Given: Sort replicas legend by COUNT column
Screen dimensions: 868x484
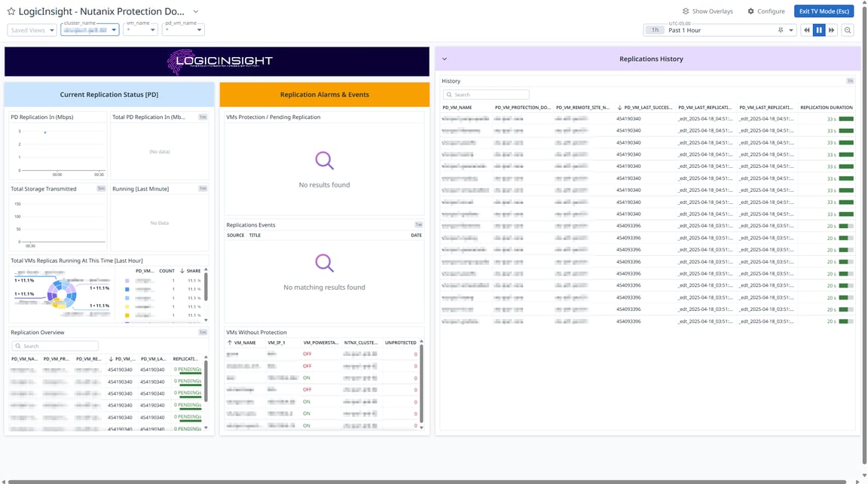Looking at the screenshot, I should pyautogui.click(x=167, y=271).
